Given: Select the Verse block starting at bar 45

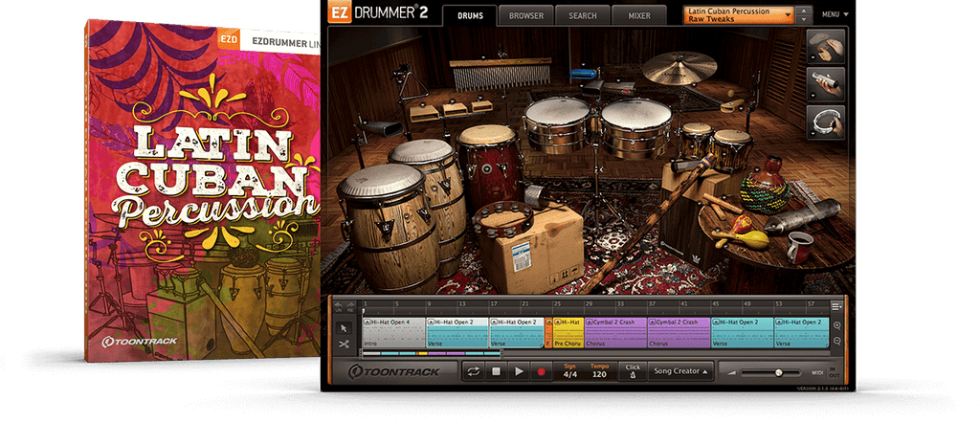Looking at the screenshot, I should pyautogui.click(x=742, y=332).
